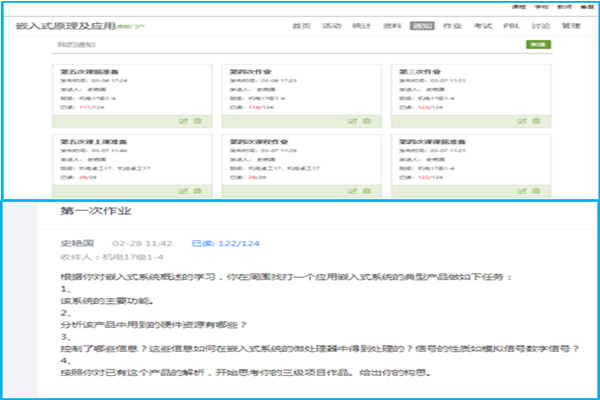Click trash icon on 第四次作业 card

366,121
